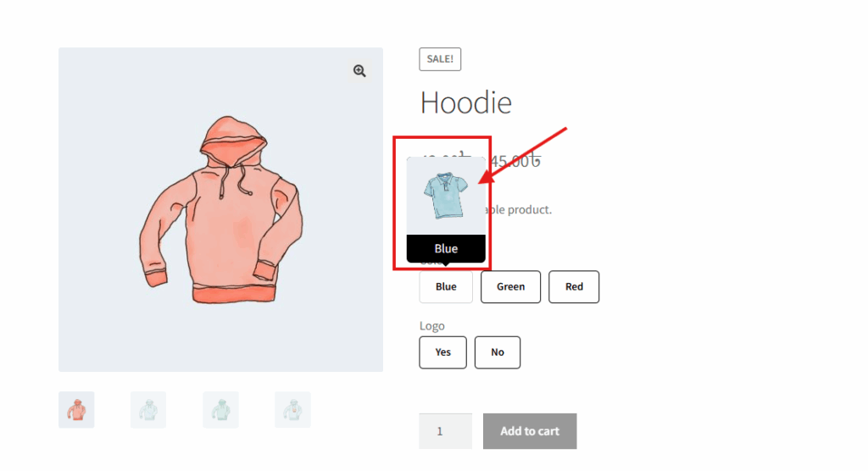
Task: Click the main red hoodie product image
Action: coord(221,210)
